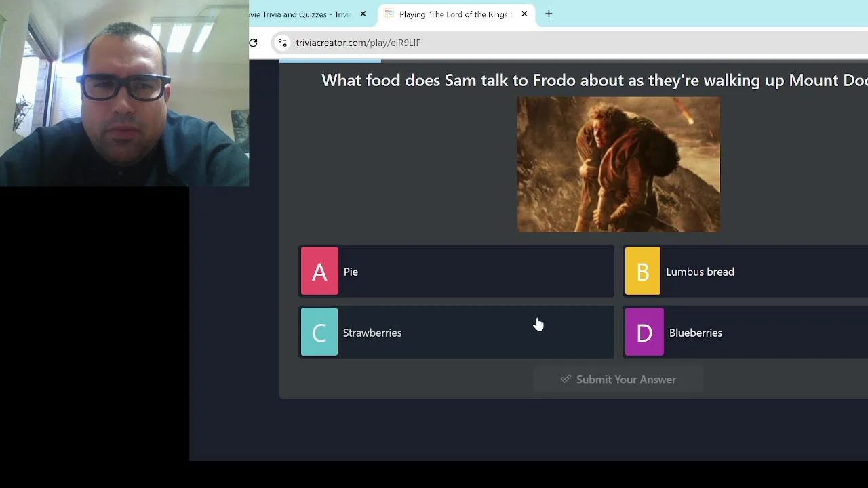The height and width of the screenshot is (488, 868).
Task: Switch to Movie Trivia and Quizzes tab
Action: [309, 14]
